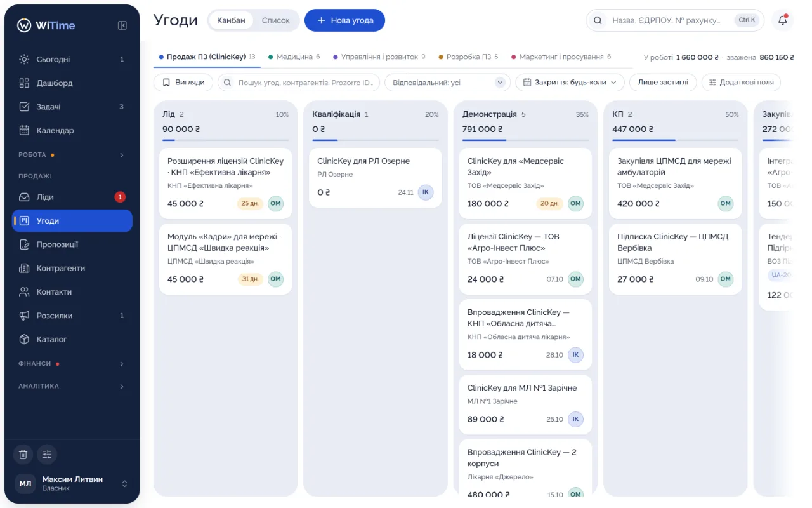Image resolution: width=812 pixels, height=508 pixels.
Task: Click the 20 дн. badge on Медсервіс Захід card
Action: coord(550,204)
